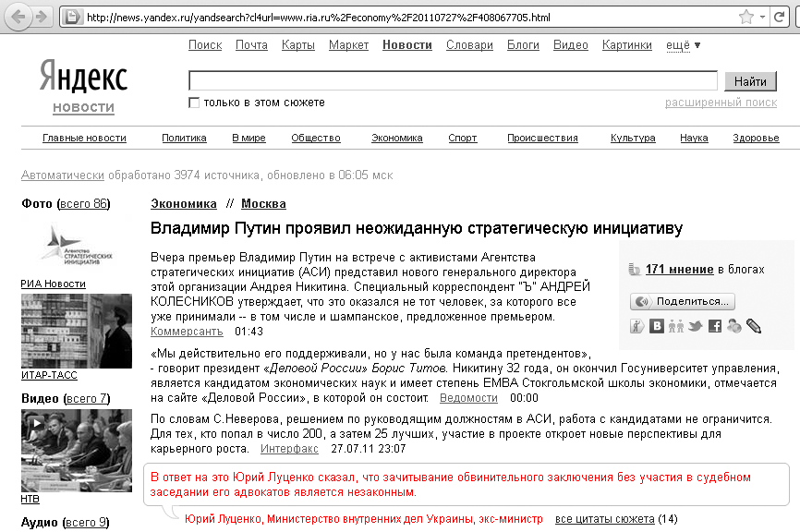Open the Спорт news category

(x=462, y=139)
